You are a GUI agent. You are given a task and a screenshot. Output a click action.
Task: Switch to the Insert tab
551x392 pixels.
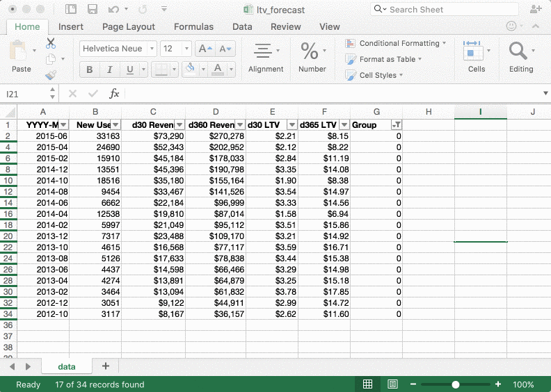click(71, 26)
